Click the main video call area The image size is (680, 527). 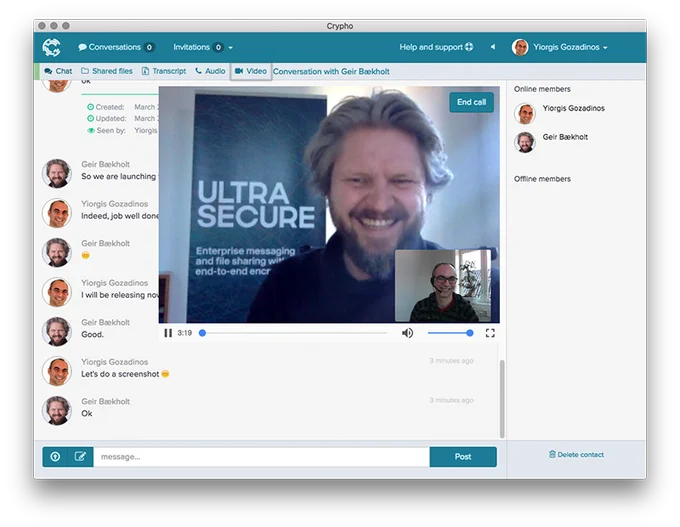point(329,204)
